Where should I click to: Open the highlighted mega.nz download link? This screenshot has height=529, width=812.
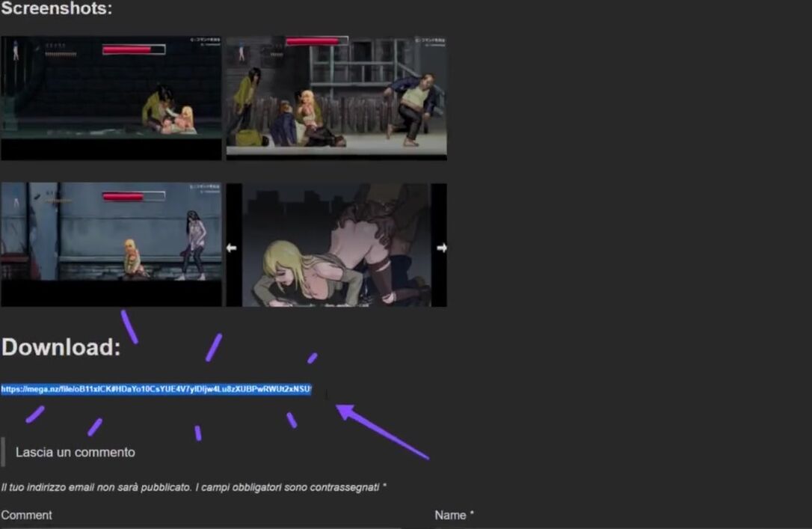coord(156,389)
